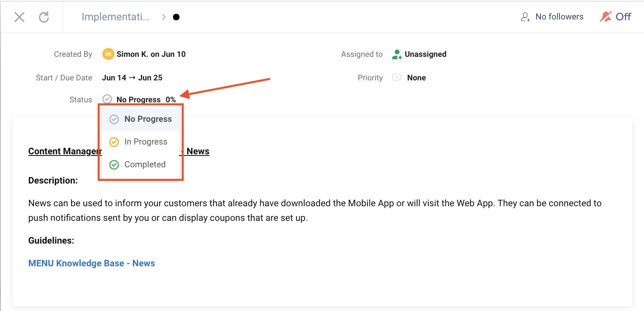This screenshot has height=311, width=644.
Task: Click the muted bell notification icon
Action: click(606, 17)
